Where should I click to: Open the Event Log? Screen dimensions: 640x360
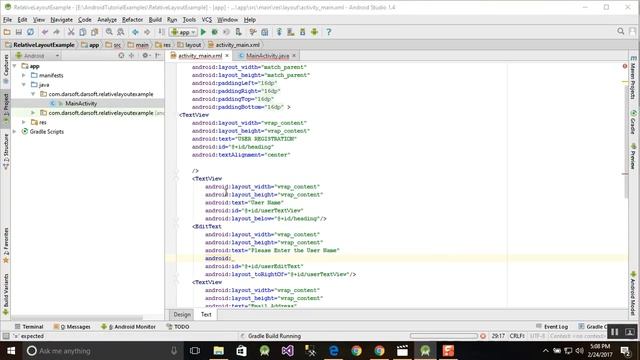point(552,327)
